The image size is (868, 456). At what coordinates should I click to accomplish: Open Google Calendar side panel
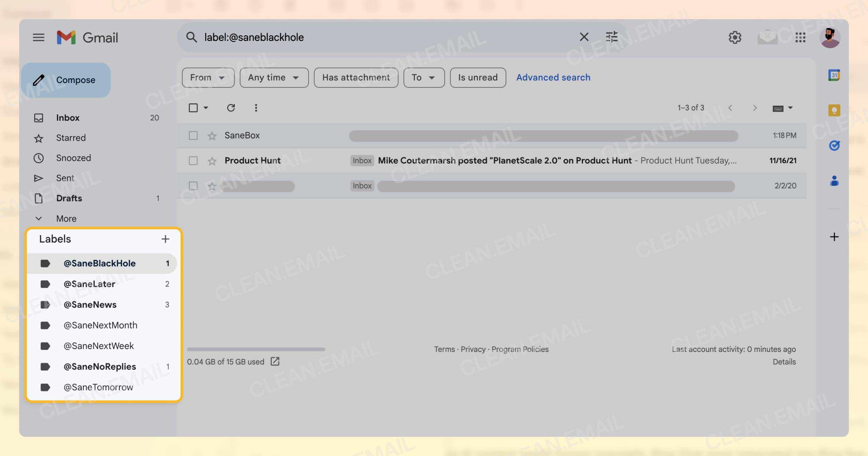coord(834,76)
